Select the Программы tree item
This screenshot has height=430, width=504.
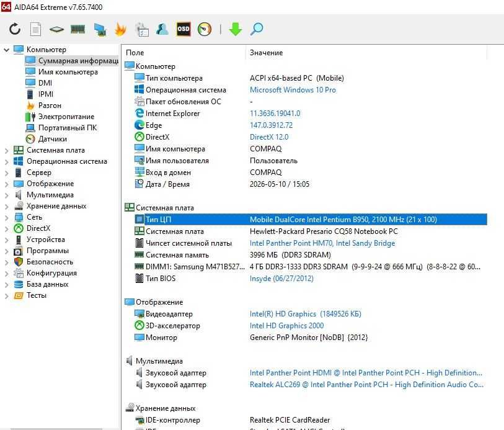(x=48, y=251)
